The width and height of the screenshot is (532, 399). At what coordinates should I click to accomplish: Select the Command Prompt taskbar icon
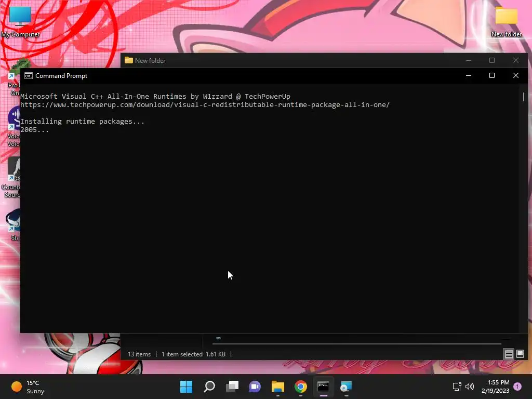click(x=323, y=387)
